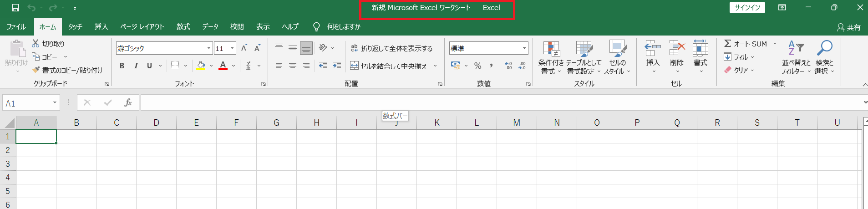Click decrease decimal places icon
Image resolution: width=868 pixels, height=209 pixels.
click(x=522, y=66)
